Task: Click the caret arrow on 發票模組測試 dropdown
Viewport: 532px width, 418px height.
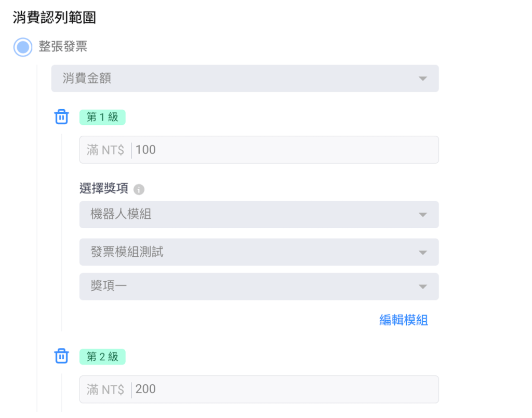Action: [422, 252]
